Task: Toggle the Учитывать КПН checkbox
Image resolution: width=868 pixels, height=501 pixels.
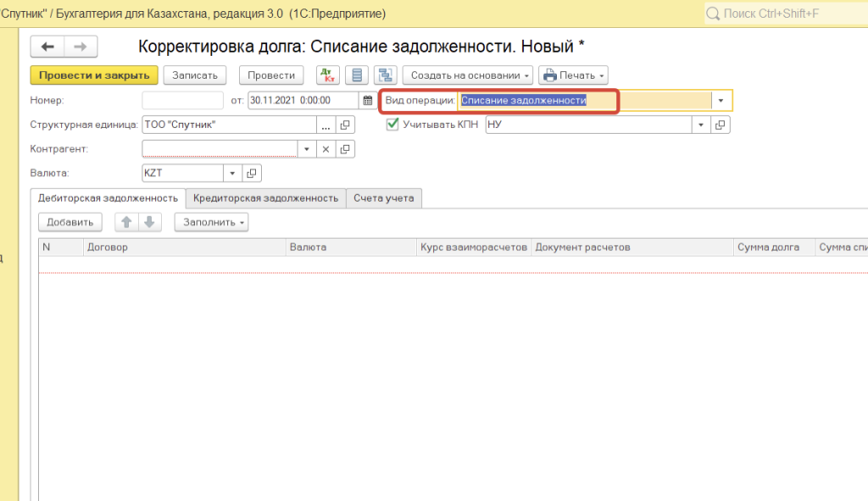Action: point(392,125)
